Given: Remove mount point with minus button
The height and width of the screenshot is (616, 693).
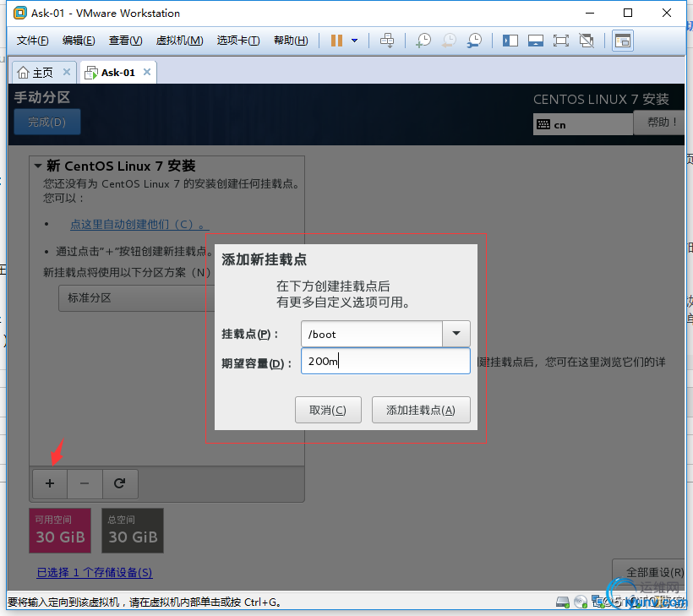Looking at the screenshot, I should click(85, 483).
